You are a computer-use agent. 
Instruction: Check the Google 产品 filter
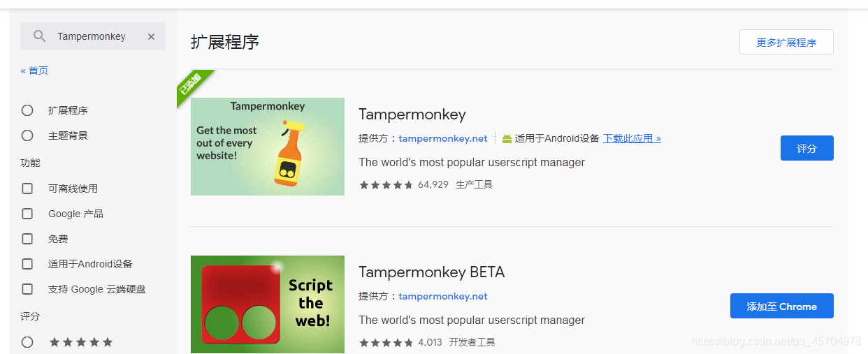point(27,214)
